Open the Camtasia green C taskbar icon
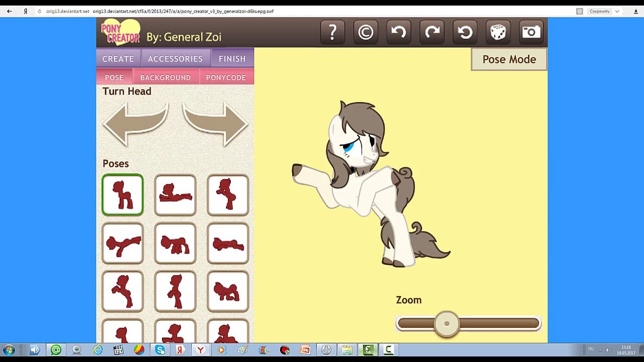 [x=388, y=350]
